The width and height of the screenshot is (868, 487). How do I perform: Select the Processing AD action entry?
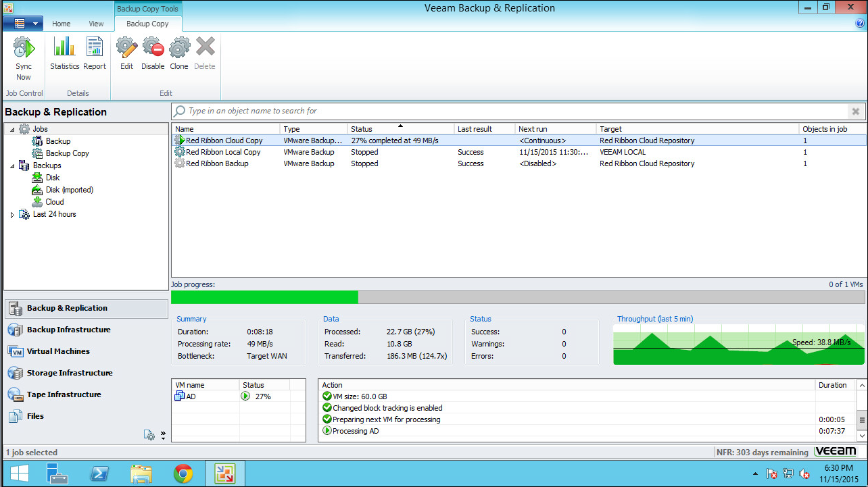[x=587, y=431]
